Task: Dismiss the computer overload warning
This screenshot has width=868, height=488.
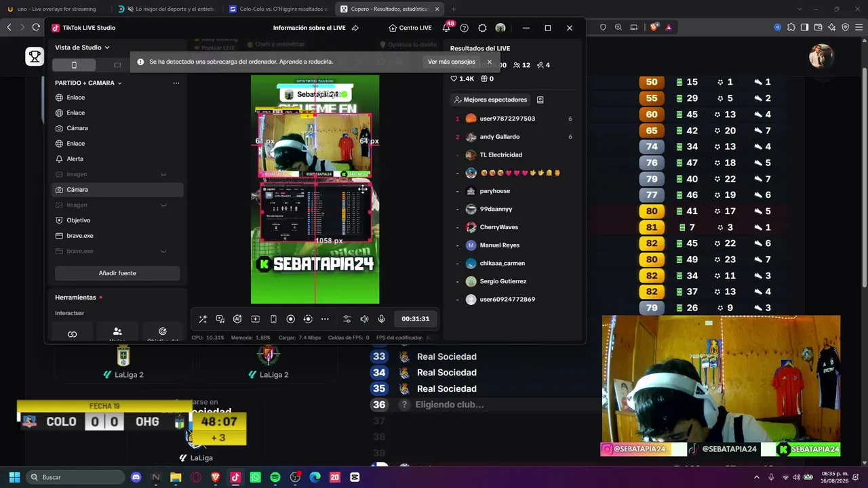Action: pyautogui.click(x=489, y=62)
